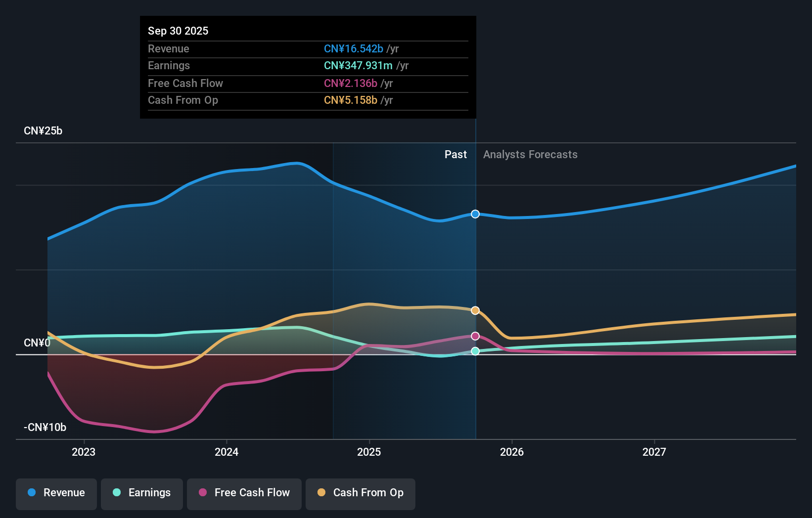Switch to the Past section of the chart

point(455,154)
